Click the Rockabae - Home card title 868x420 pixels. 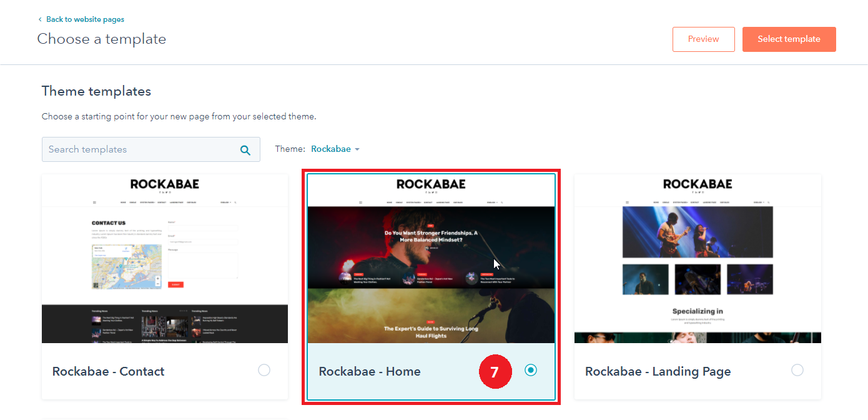[x=370, y=371]
